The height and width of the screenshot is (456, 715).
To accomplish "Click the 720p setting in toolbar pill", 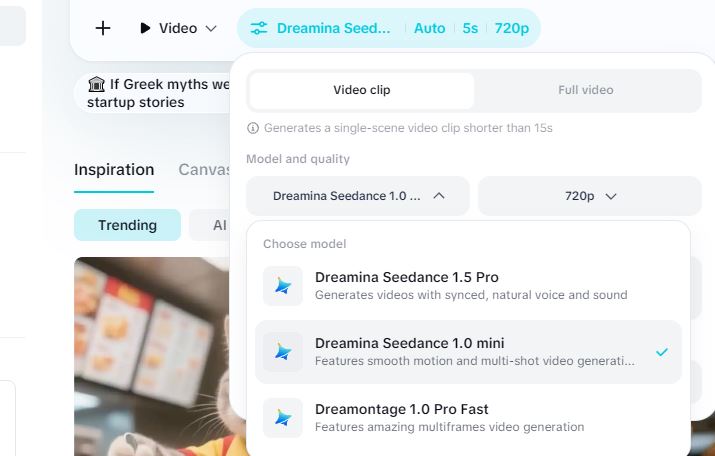I will pos(512,28).
